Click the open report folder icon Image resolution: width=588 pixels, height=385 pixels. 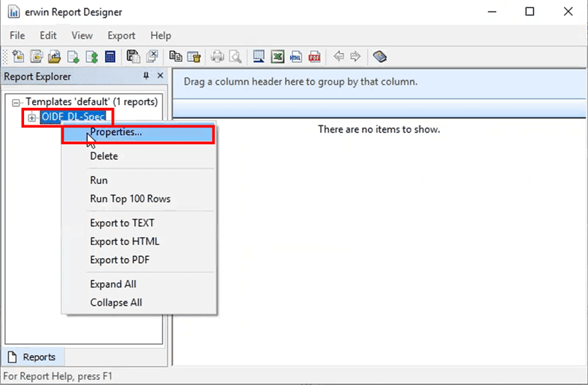click(x=55, y=57)
